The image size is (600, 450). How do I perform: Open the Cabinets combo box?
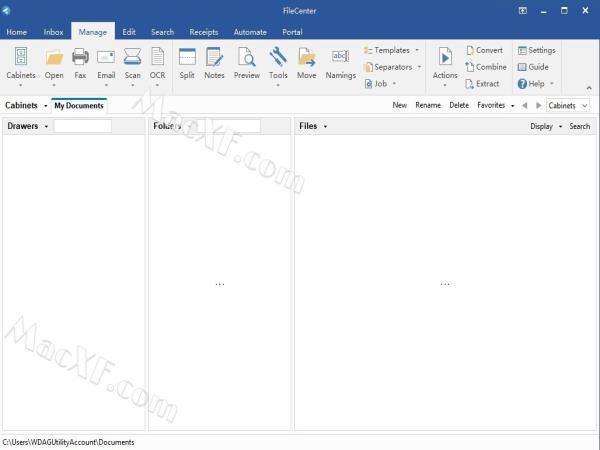(568, 106)
